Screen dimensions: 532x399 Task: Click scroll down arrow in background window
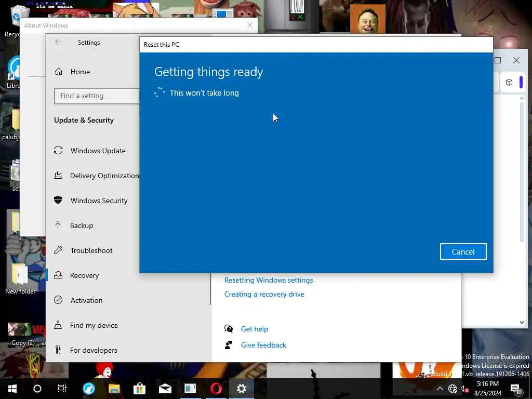tap(522, 323)
